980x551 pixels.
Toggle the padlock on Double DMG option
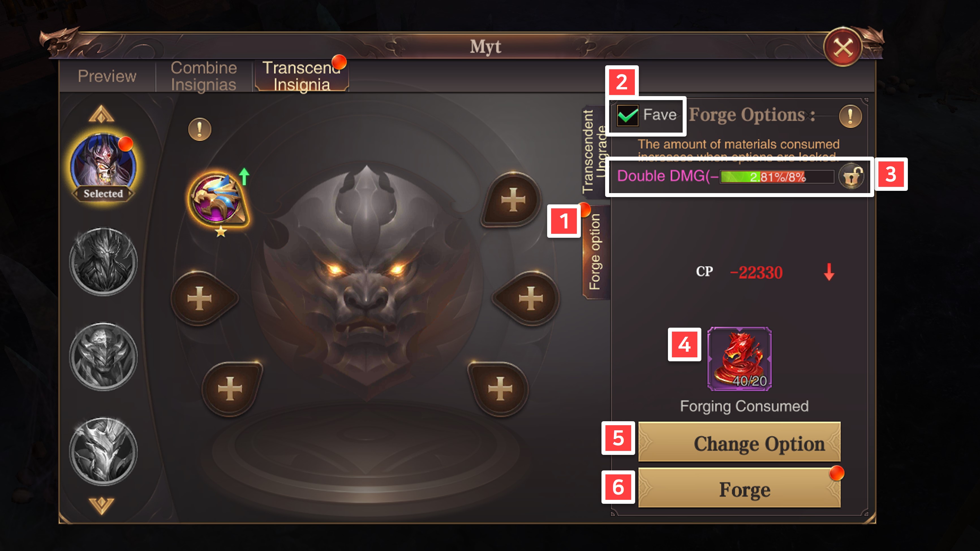[x=851, y=176]
